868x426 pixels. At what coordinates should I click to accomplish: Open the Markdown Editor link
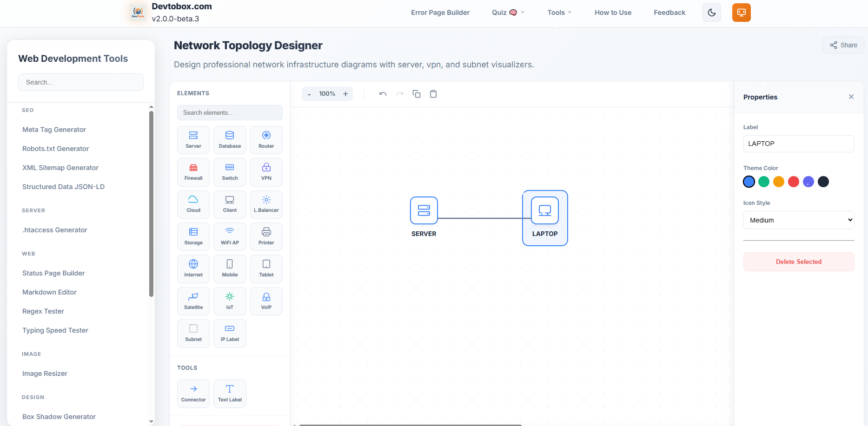pyautogui.click(x=49, y=292)
